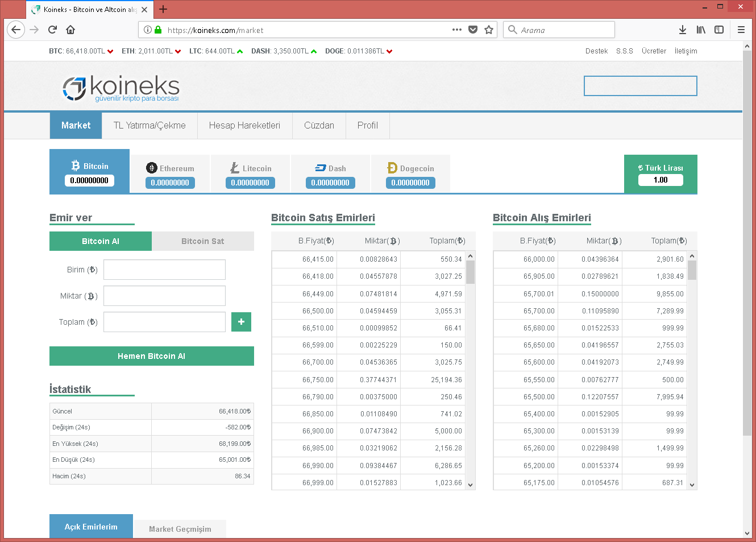Click the Toplam total input field
756x542 pixels.
[164, 322]
